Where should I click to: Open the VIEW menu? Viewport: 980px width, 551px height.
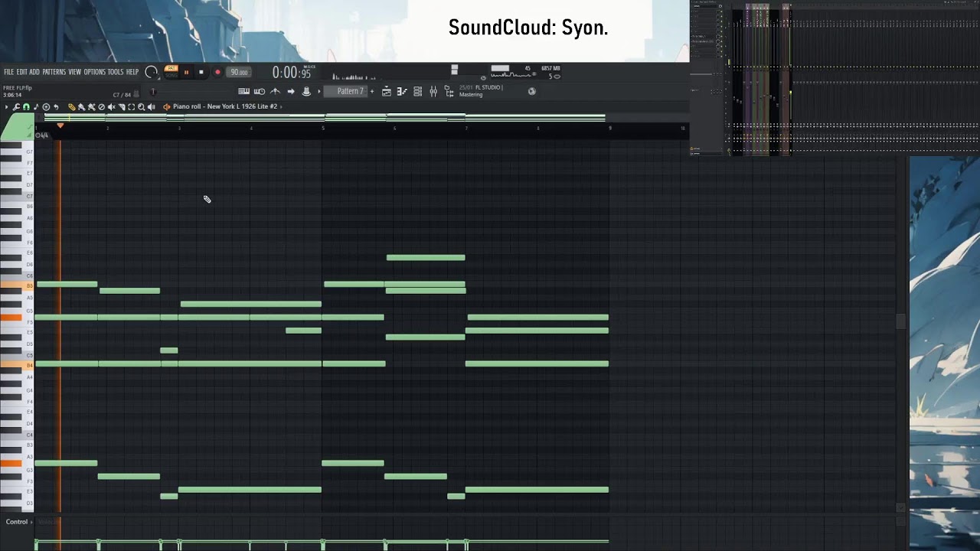click(x=74, y=72)
